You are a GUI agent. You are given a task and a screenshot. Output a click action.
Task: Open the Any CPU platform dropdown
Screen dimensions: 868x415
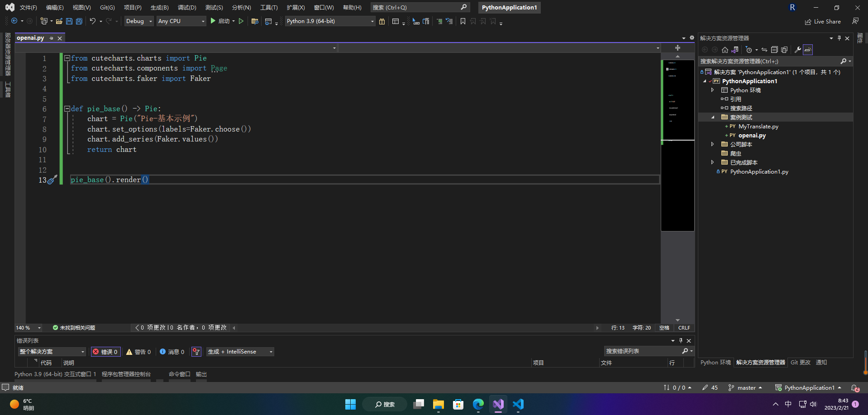pyautogui.click(x=181, y=21)
